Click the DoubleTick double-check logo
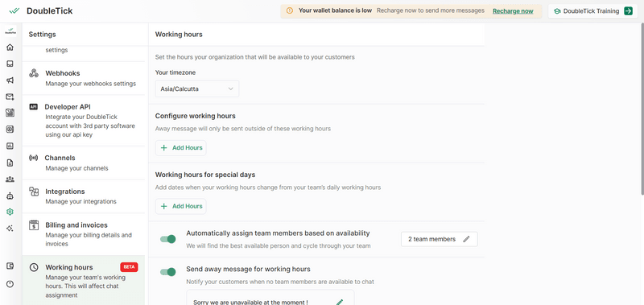The width and height of the screenshot is (644, 305). pos(14,11)
